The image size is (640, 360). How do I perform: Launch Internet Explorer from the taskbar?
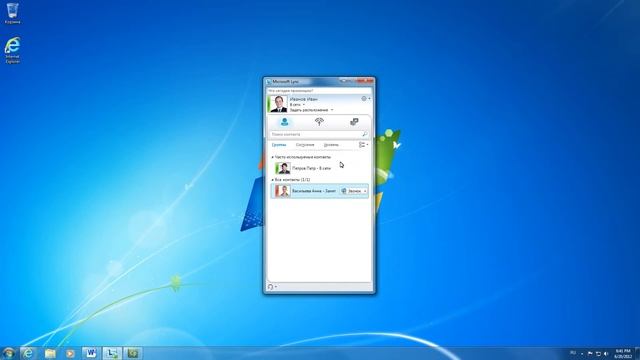pos(28,353)
